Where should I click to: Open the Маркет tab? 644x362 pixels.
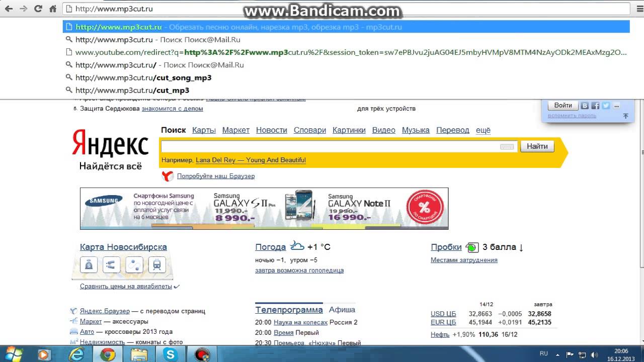tap(236, 130)
